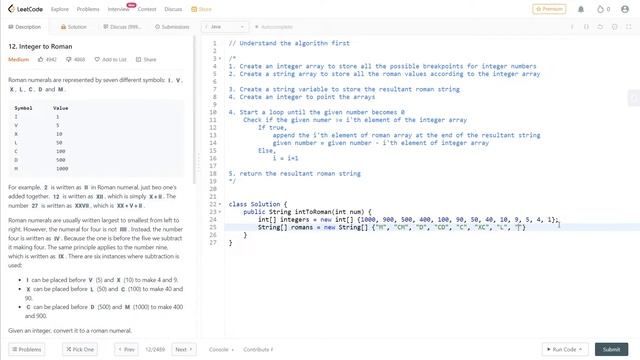Viewport: 640px width, 360px height.
Task: Switch to the Submissions tab
Action: click(172, 27)
